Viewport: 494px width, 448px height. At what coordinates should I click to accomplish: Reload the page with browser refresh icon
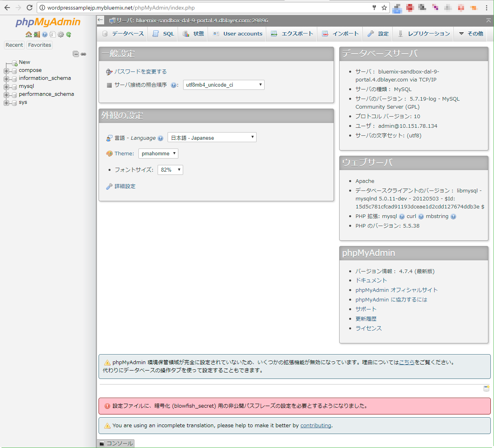[x=29, y=8]
